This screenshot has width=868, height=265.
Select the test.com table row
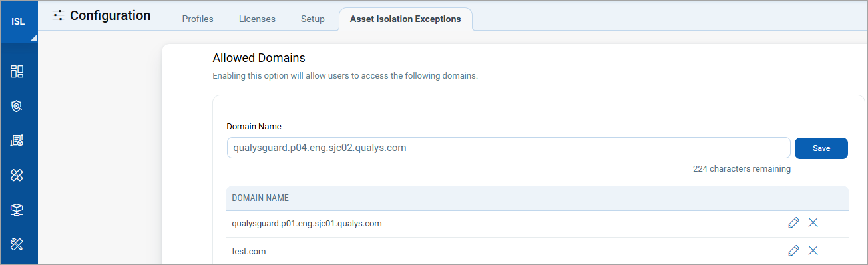[537, 251]
